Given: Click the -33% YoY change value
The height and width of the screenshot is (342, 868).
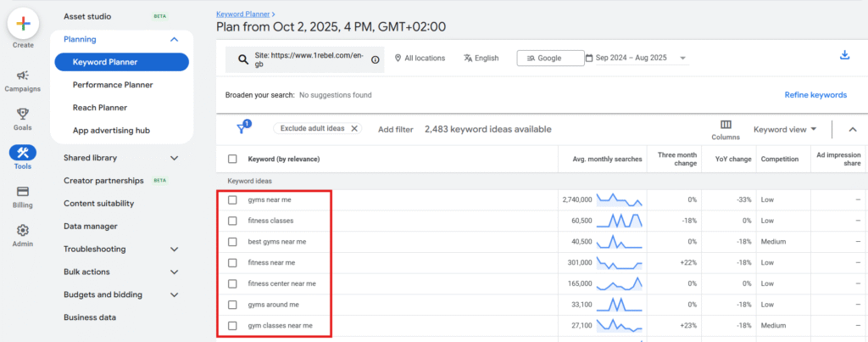Looking at the screenshot, I should [743, 199].
